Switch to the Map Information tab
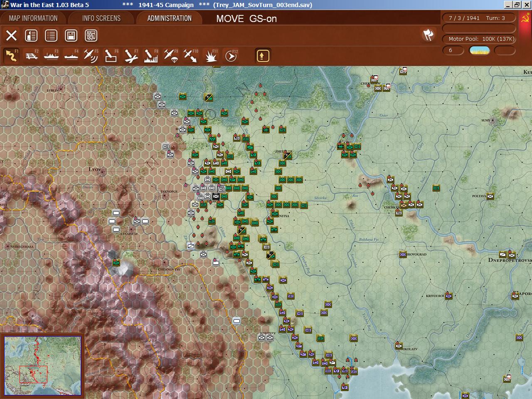The width and height of the screenshot is (532, 399). click(x=33, y=18)
